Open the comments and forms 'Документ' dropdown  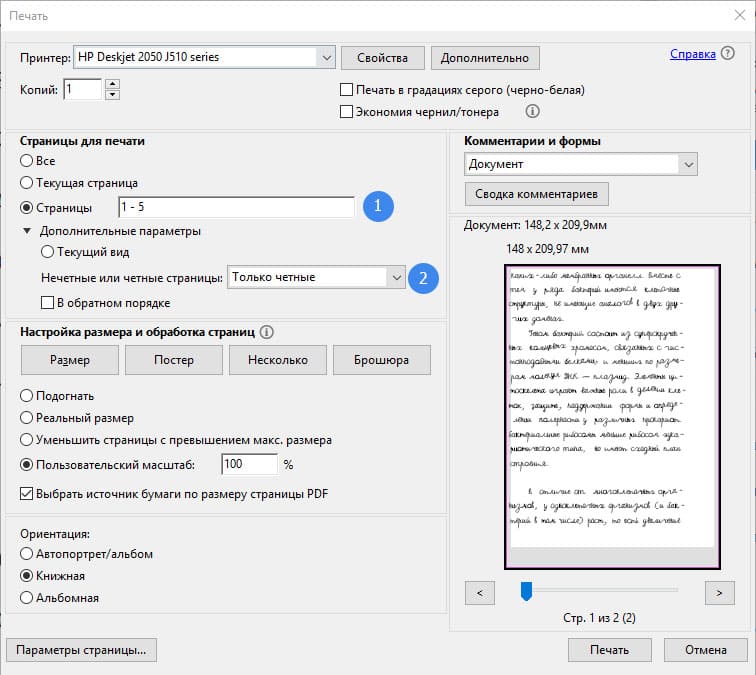click(x=687, y=164)
